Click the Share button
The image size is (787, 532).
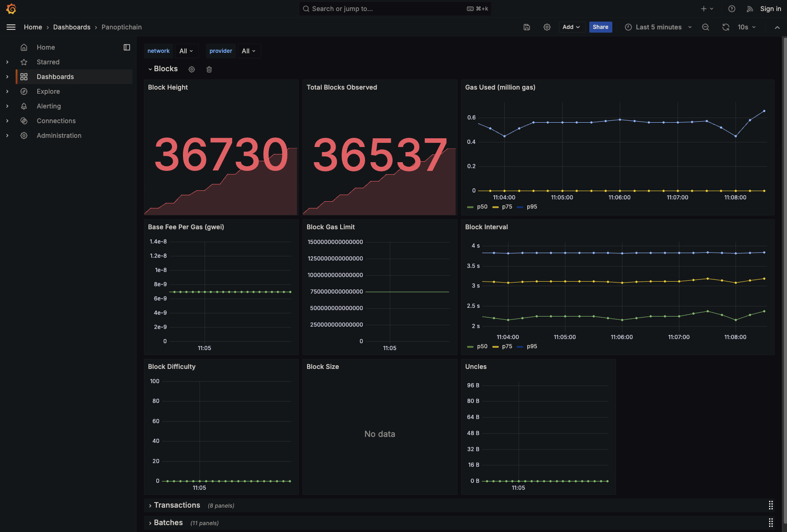[x=600, y=27]
